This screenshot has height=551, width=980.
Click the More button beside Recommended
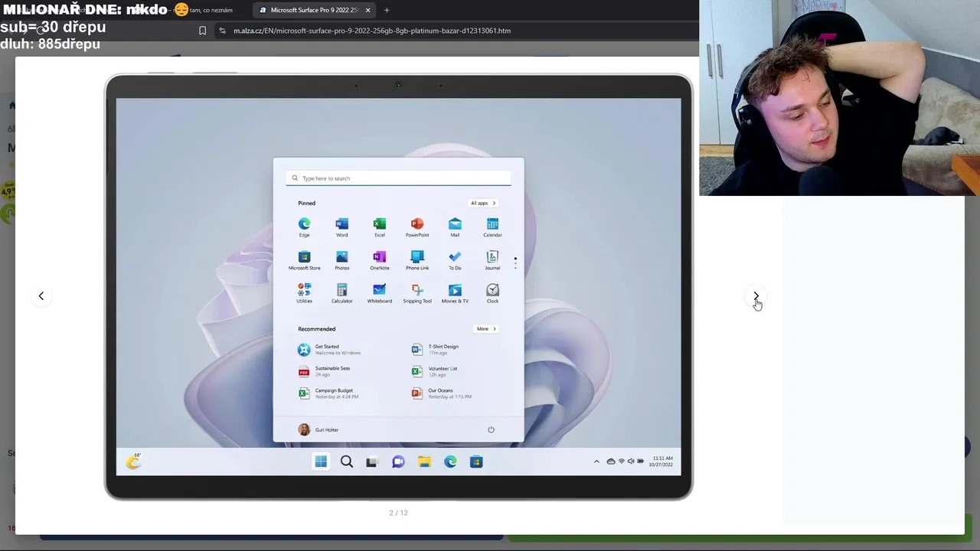[x=486, y=329]
